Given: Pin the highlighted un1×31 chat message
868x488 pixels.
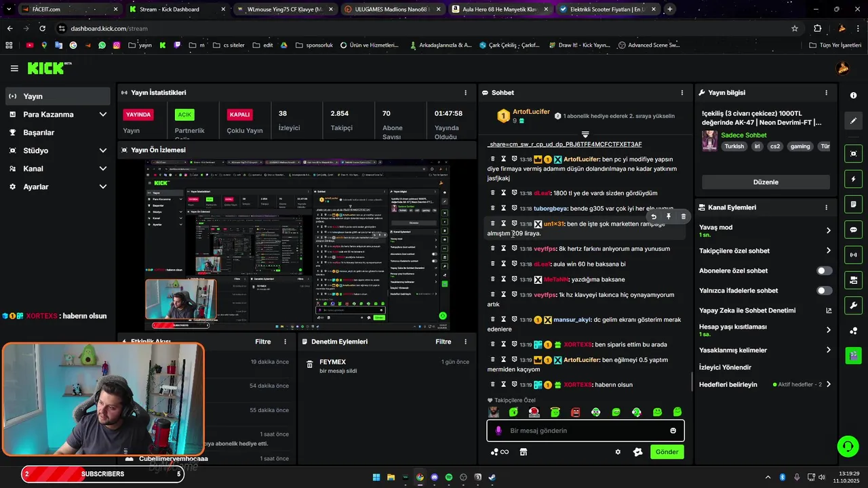Looking at the screenshot, I should click(x=669, y=217).
